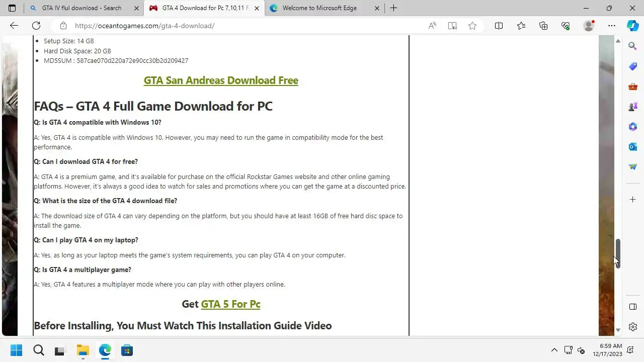Open the GTA 5 For Pc link
Screen dimensions: 644x362
[230, 304]
